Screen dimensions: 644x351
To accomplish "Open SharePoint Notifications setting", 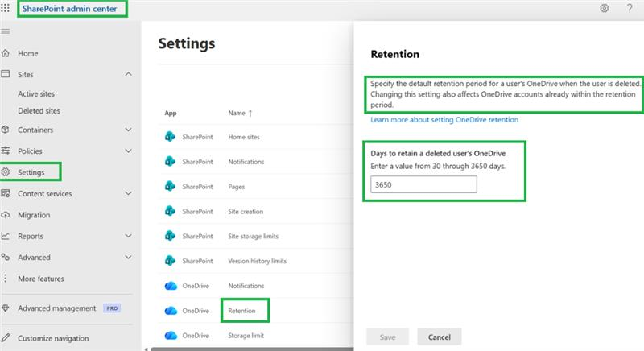I will (246, 162).
